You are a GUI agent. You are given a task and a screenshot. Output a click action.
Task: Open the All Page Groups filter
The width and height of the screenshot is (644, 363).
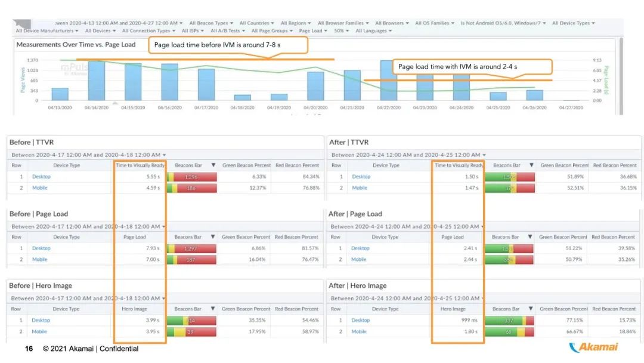272,30
